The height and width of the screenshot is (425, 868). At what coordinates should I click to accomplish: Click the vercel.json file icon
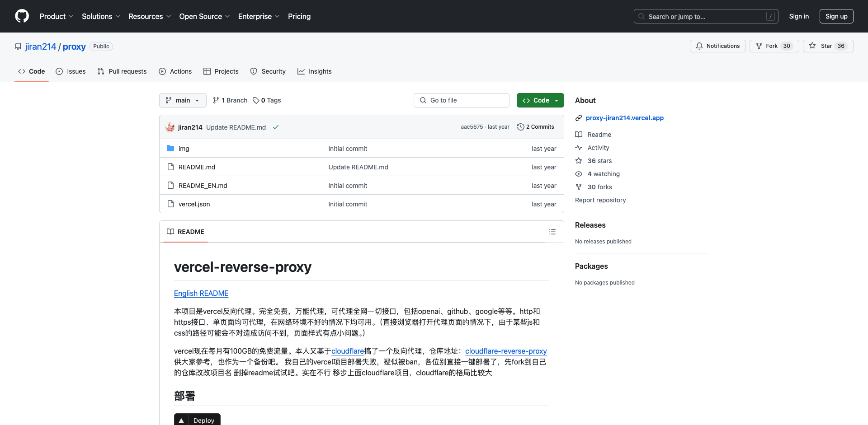(x=170, y=204)
